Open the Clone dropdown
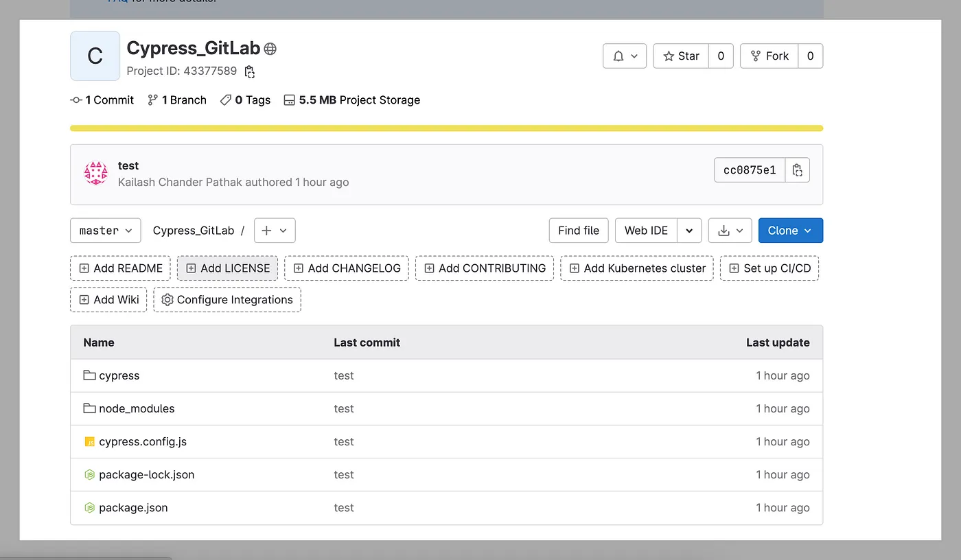Screen dimensions: 961x560 click(791, 231)
